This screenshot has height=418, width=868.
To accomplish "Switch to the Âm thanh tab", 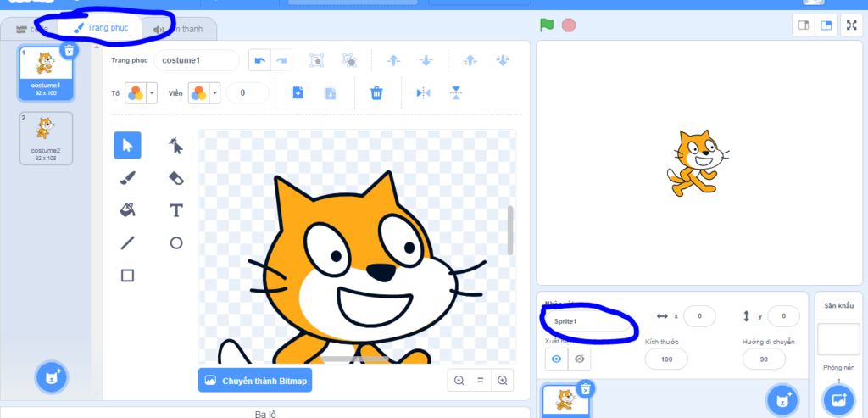I will pyautogui.click(x=180, y=29).
